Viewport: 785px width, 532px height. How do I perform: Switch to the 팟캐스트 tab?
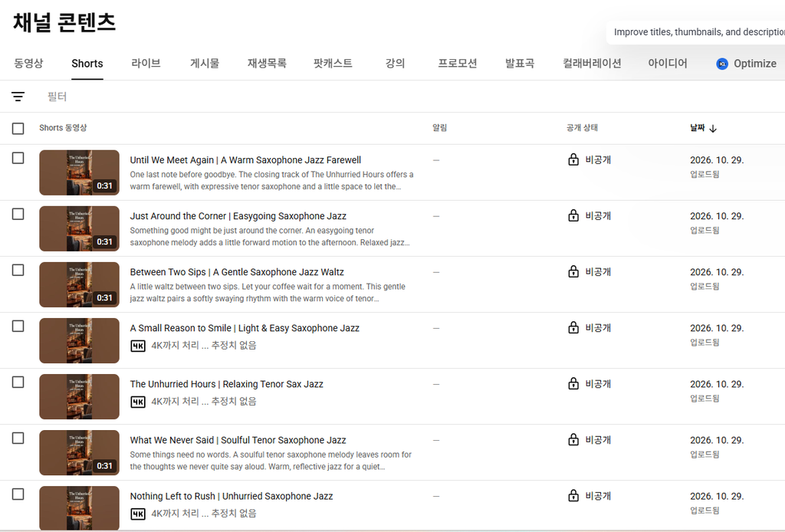pyautogui.click(x=333, y=64)
